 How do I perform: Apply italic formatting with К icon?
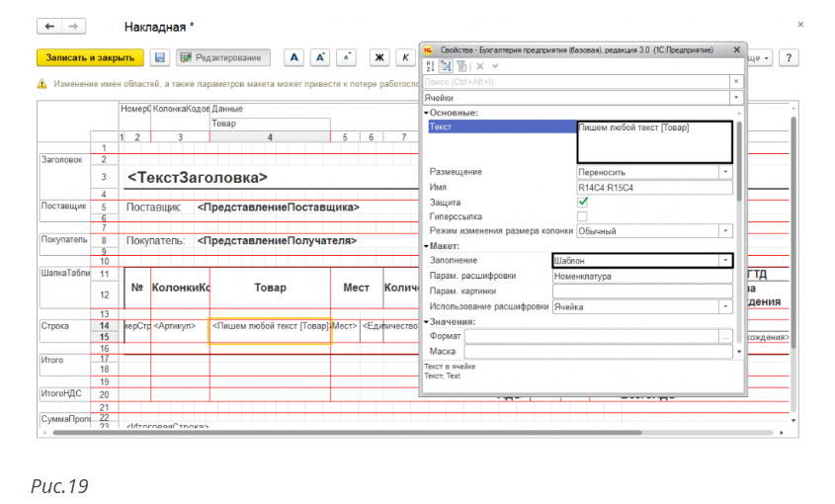[x=405, y=58]
